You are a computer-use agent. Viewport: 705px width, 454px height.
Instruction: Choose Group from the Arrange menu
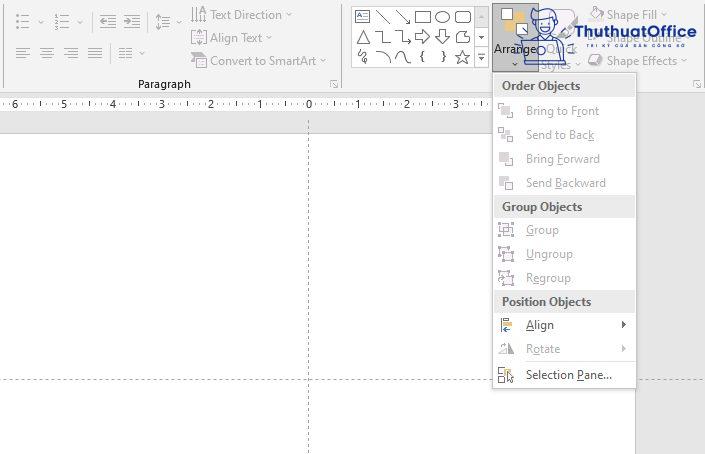pos(564,230)
